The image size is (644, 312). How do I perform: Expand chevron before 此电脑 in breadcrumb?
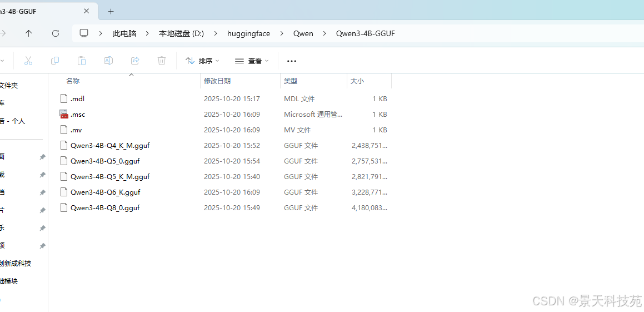[101, 34]
